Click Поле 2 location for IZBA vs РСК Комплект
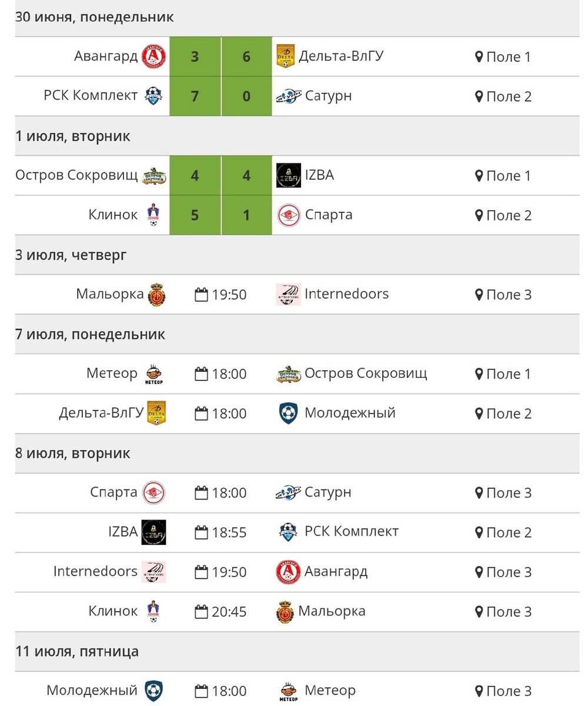 click(x=509, y=532)
